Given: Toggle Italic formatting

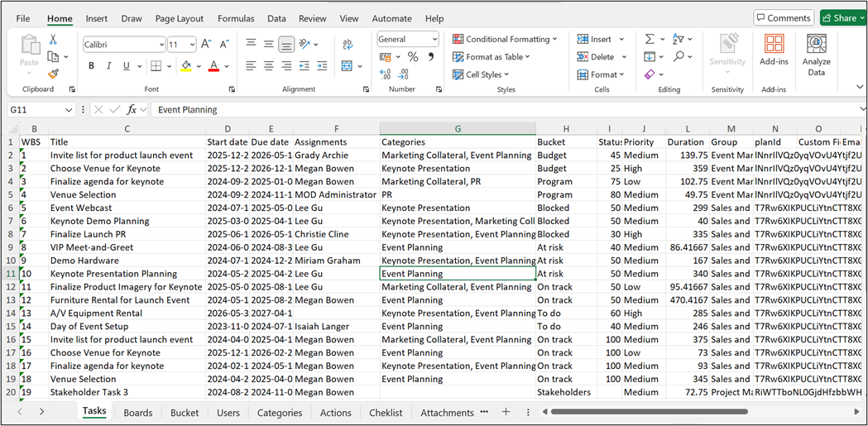Looking at the screenshot, I should [109, 66].
